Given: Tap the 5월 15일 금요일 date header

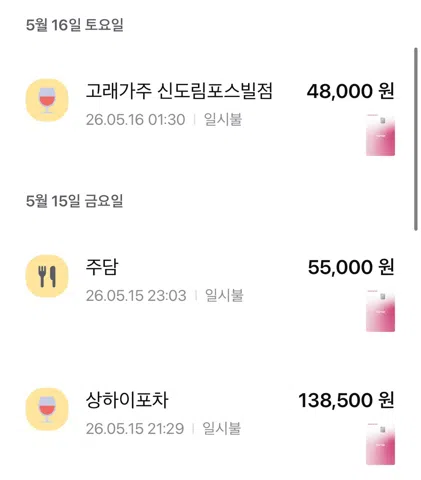Looking at the screenshot, I should coord(75,201).
